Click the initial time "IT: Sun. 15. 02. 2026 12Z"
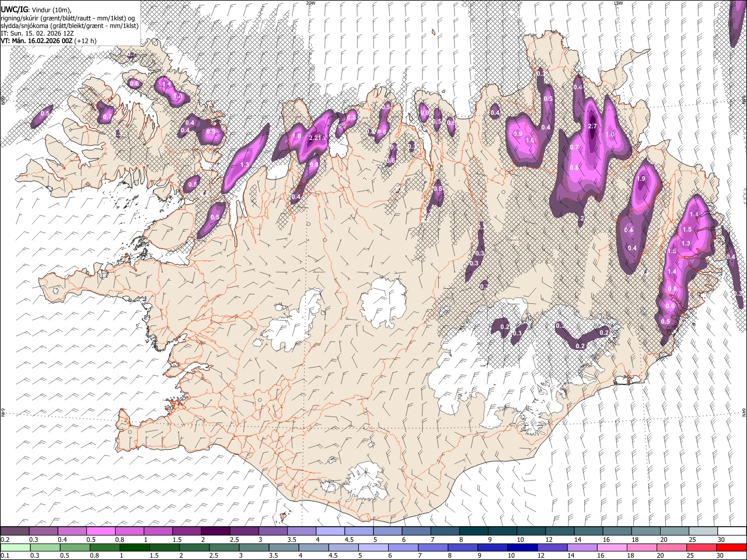Screen dimensions: 747x560 [38, 33]
